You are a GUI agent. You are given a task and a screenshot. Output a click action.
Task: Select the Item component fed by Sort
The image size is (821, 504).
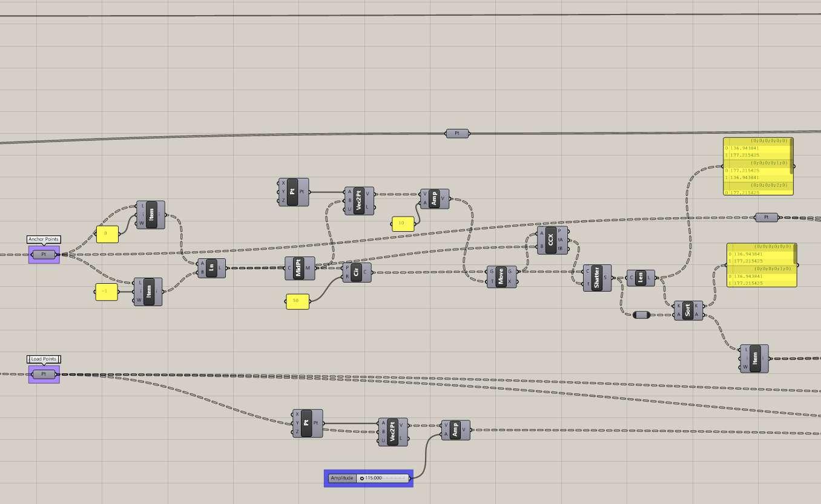coord(754,358)
